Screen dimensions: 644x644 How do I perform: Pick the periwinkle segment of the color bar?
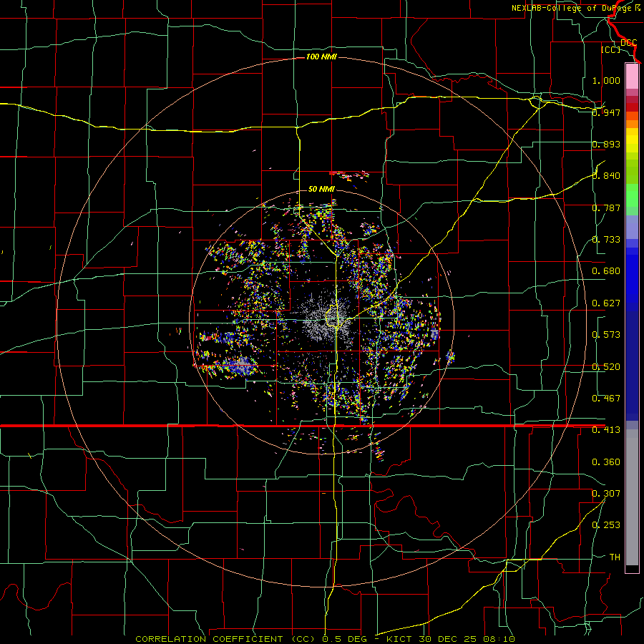632,227
